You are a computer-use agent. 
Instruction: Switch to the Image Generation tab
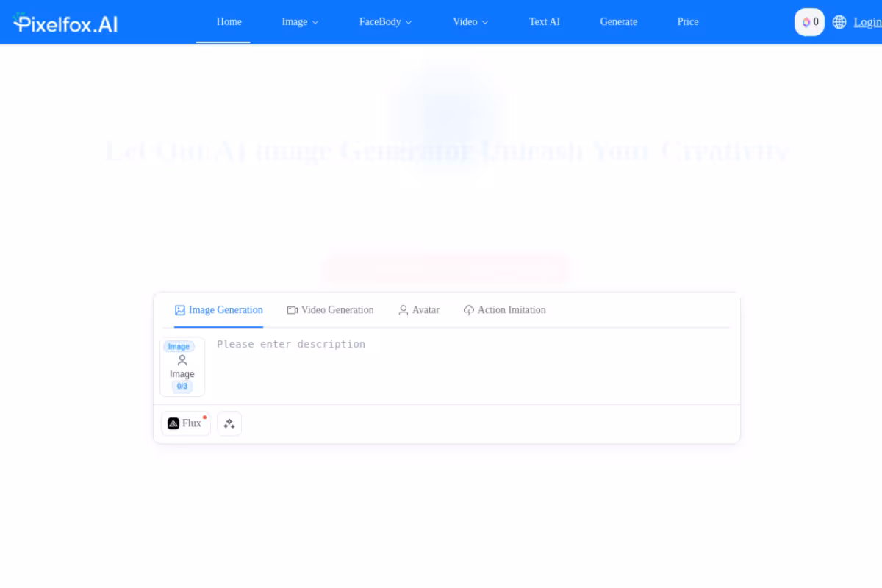pos(219,310)
